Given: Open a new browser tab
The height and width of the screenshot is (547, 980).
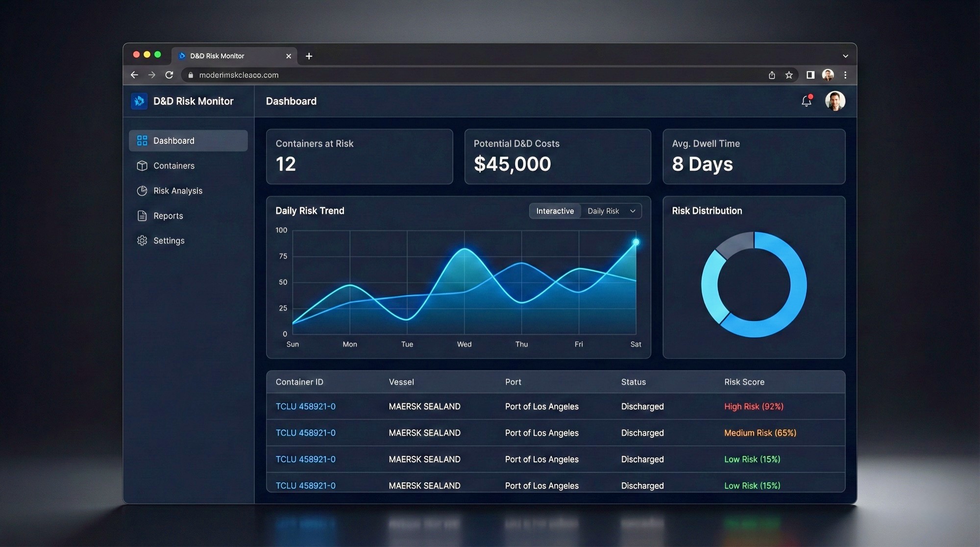Looking at the screenshot, I should pos(309,56).
